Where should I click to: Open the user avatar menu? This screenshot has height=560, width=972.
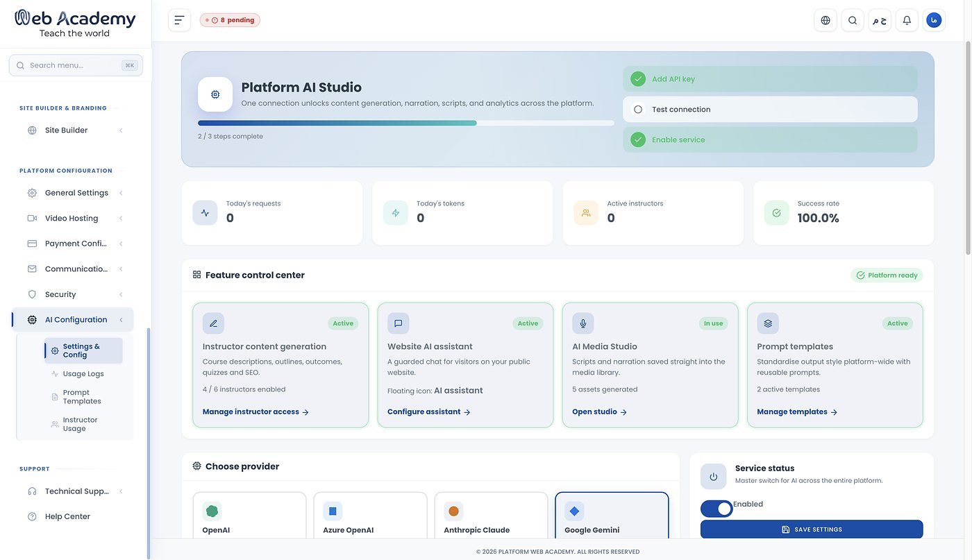click(x=935, y=20)
